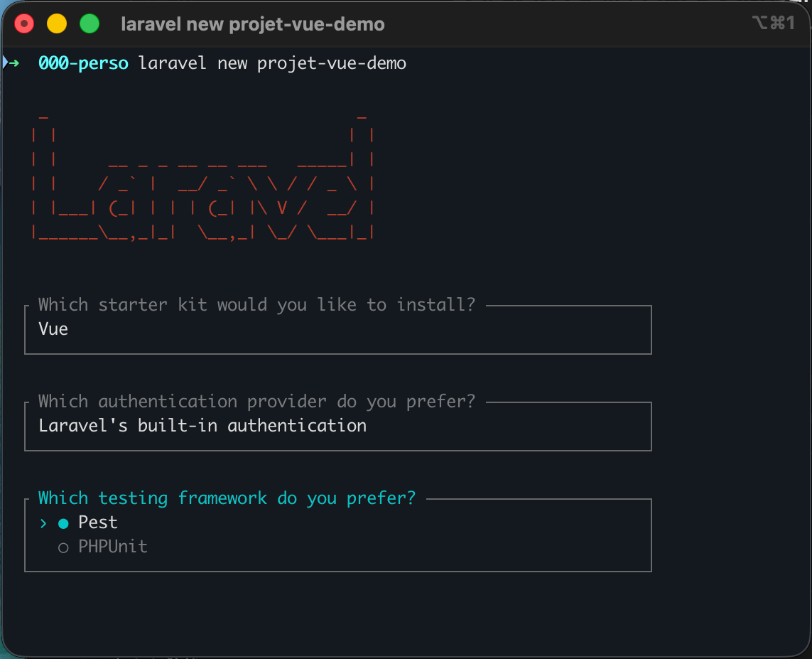
Task: Maximize the terminal with the green button
Action: [x=90, y=24]
